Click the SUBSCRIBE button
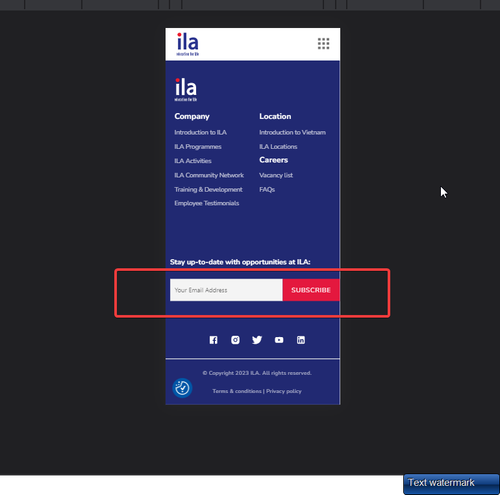 [x=311, y=290]
